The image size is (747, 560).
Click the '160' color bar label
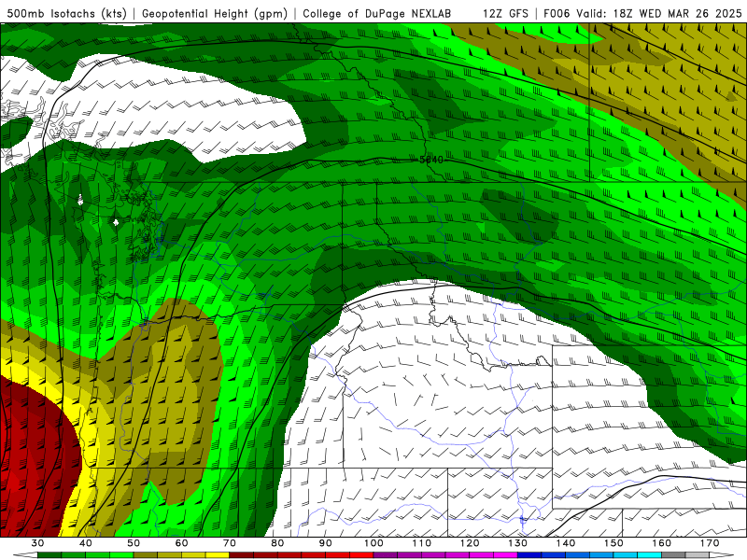662,543
